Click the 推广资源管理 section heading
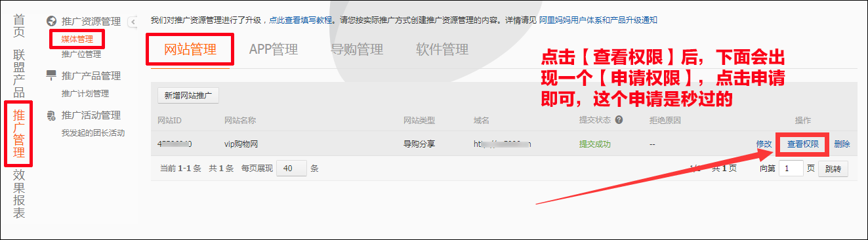 coord(91,22)
